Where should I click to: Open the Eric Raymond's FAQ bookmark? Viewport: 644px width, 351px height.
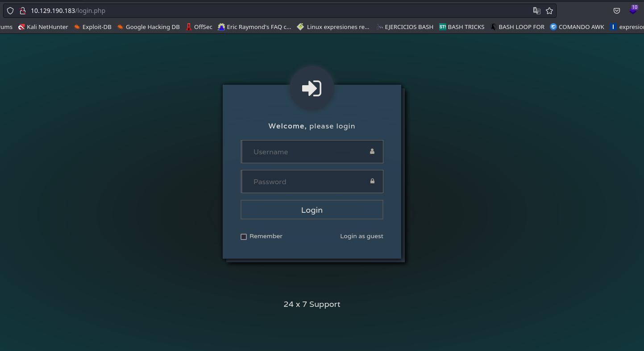[254, 27]
